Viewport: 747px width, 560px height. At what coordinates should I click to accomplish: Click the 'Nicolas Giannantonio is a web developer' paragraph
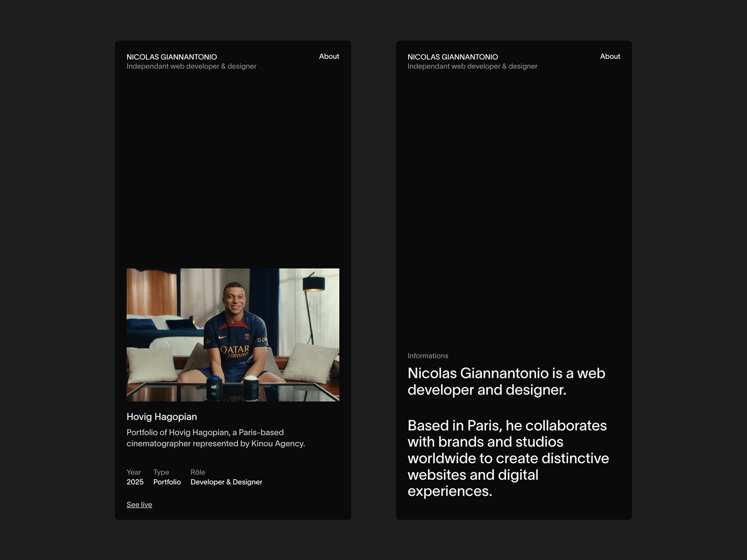[x=507, y=381]
